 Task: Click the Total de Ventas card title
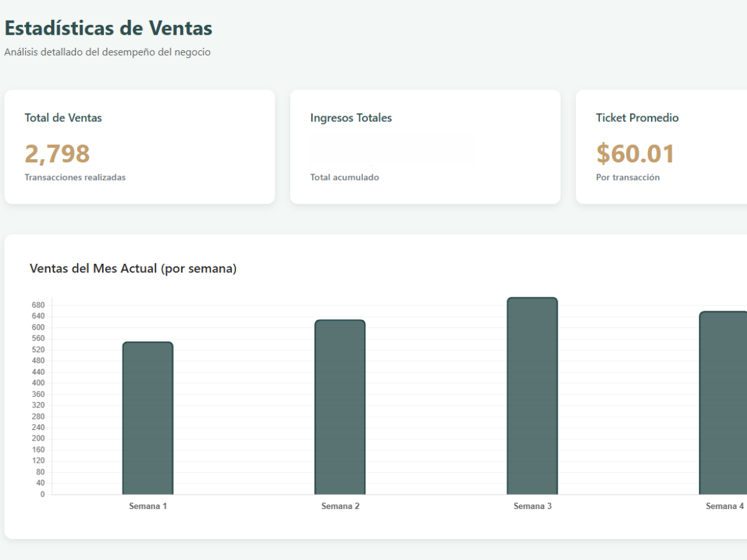point(63,118)
